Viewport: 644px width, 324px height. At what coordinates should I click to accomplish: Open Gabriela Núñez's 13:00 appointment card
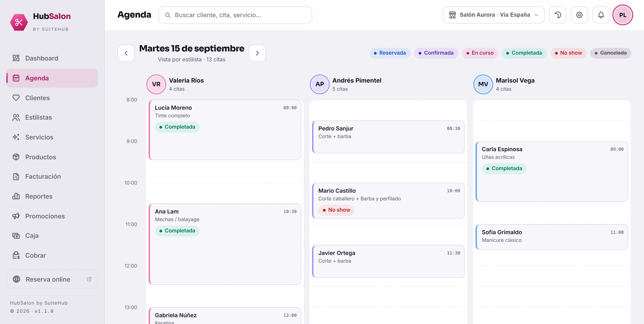point(225,316)
